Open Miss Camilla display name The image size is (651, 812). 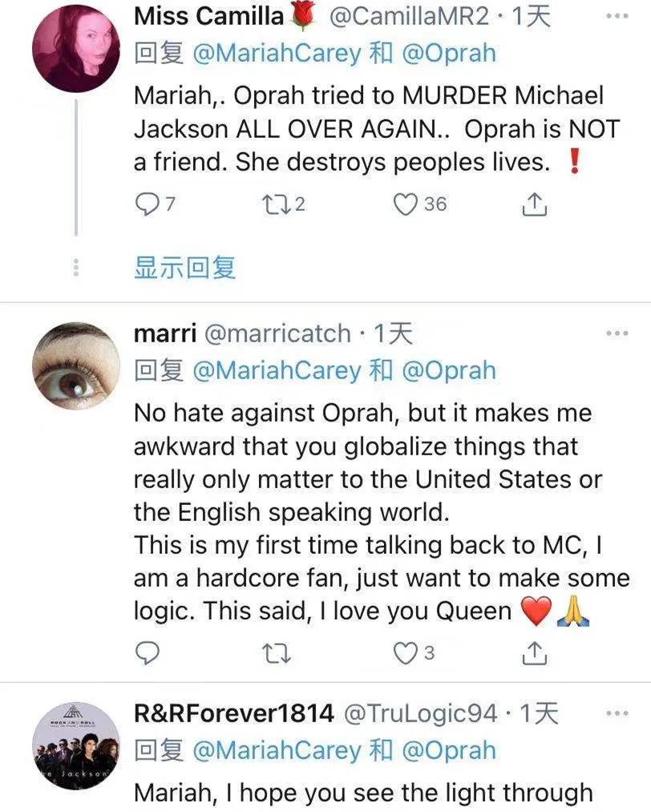click(x=208, y=15)
